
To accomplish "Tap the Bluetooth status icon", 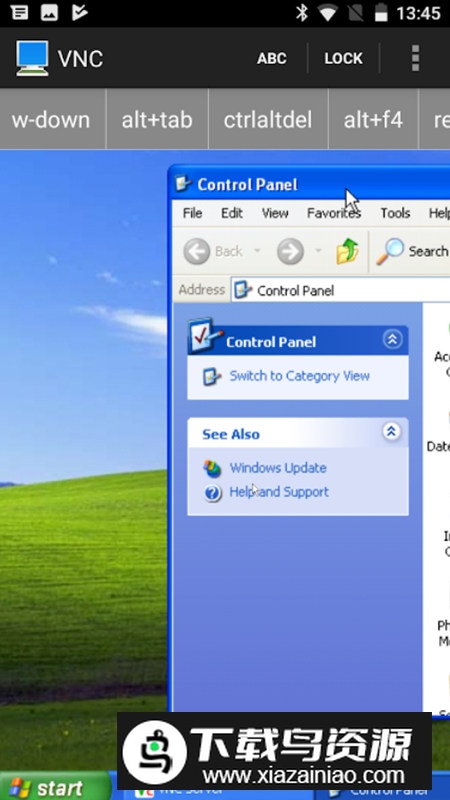I will click(302, 13).
